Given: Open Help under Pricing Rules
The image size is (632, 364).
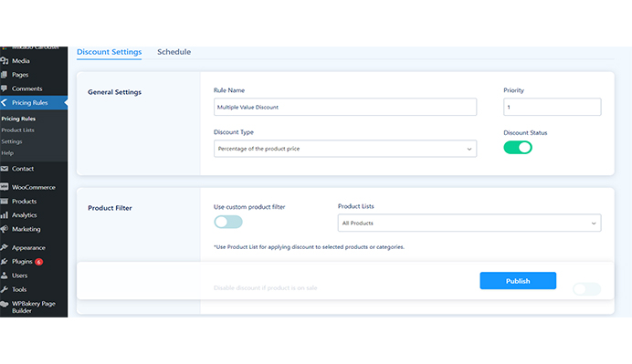Looking at the screenshot, I should [7, 153].
